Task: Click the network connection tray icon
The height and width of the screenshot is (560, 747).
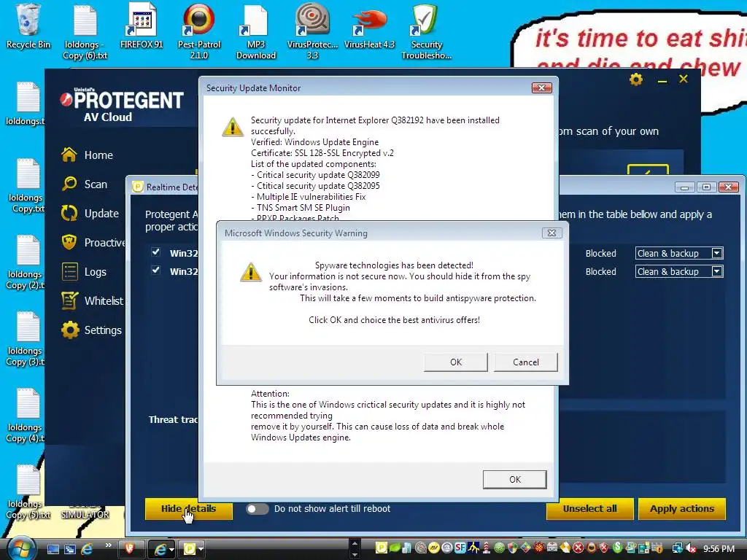Action: 676,548
